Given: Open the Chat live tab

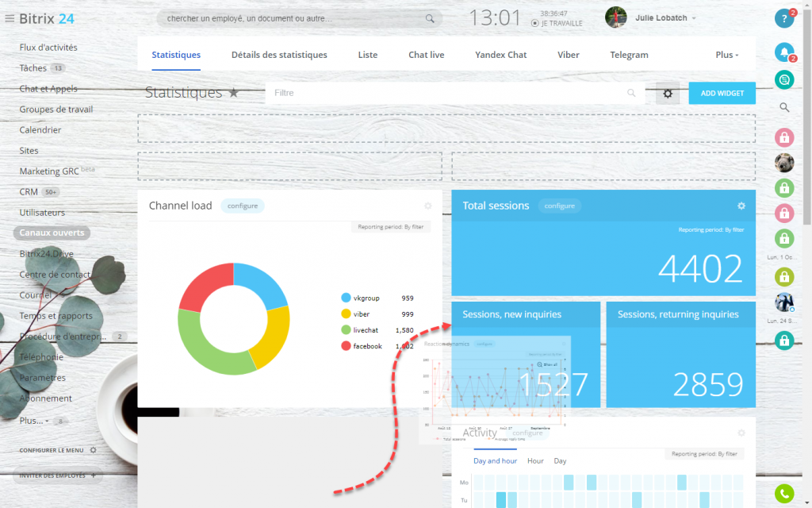Looking at the screenshot, I should coord(426,55).
